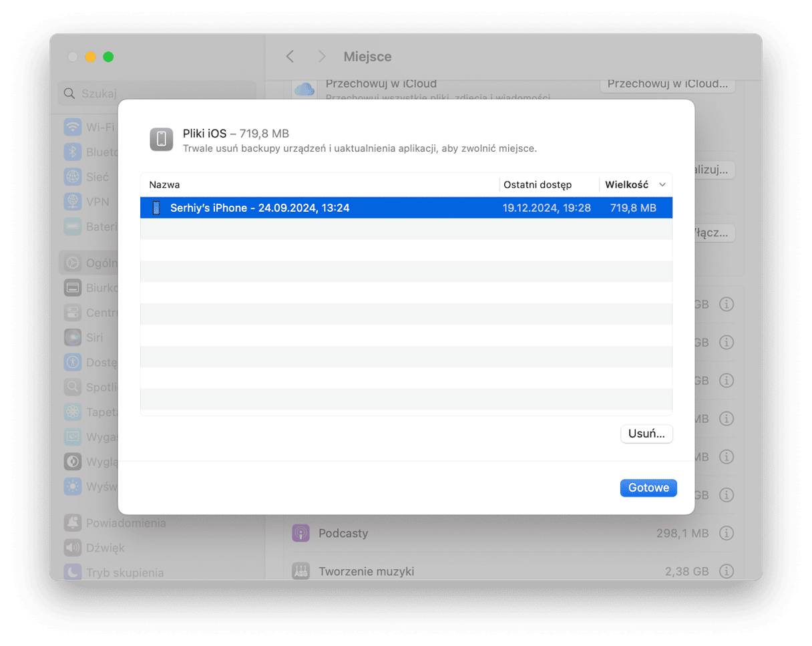Image resolution: width=812 pixels, height=646 pixels.
Task: Click the green zoom window button
Action: click(108, 57)
